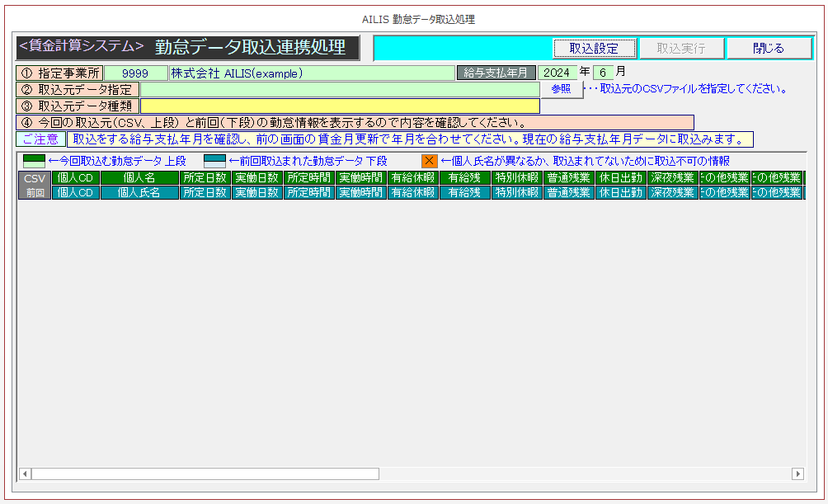
Task: Click 参照 to browse for CSV file
Action: [x=561, y=89]
